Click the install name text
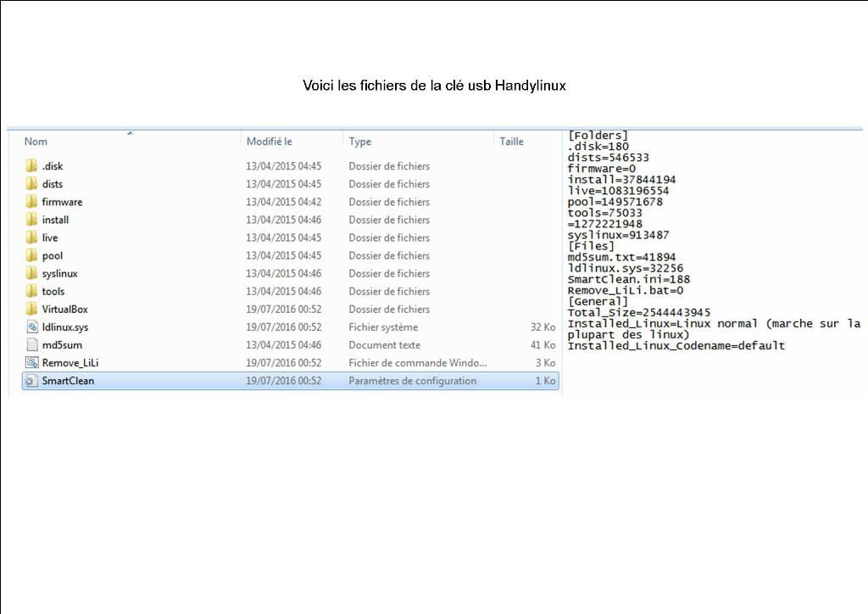Image resolution: width=868 pixels, height=614 pixels. click(55, 220)
